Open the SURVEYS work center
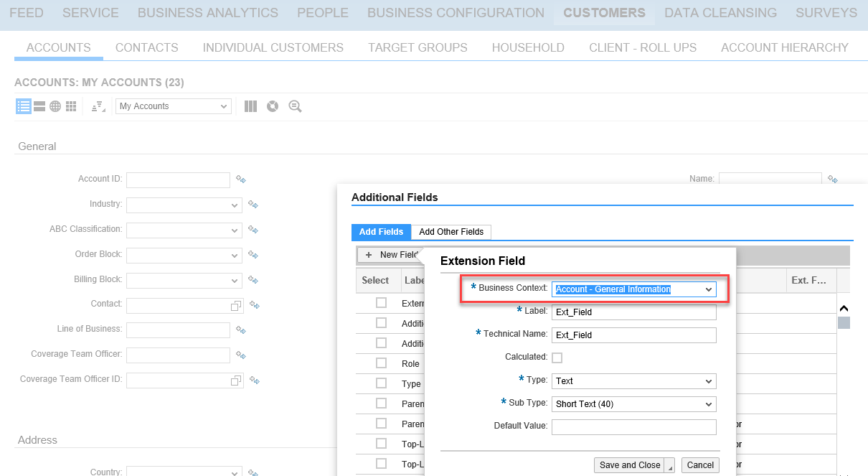 (x=826, y=13)
